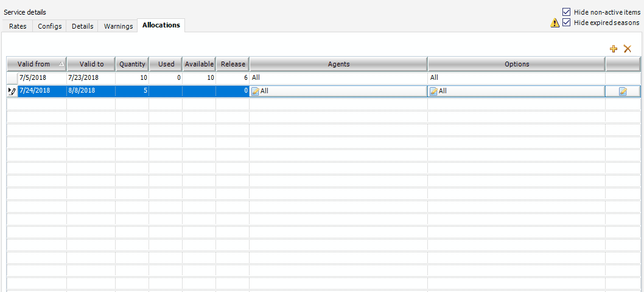The height and width of the screenshot is (292, 644).
Task: Open Options editor icon in selected row
Action: 433,91
